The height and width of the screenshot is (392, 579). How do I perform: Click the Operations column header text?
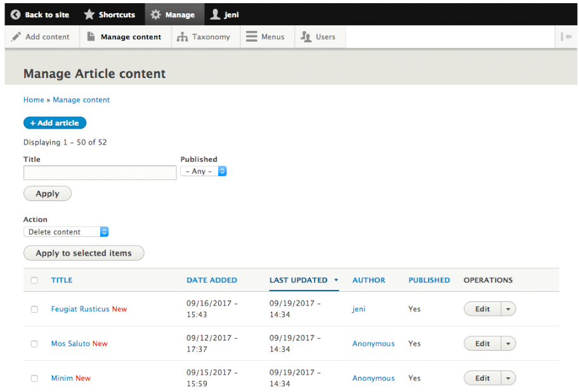pyautogui.click(x=488, y=280)
